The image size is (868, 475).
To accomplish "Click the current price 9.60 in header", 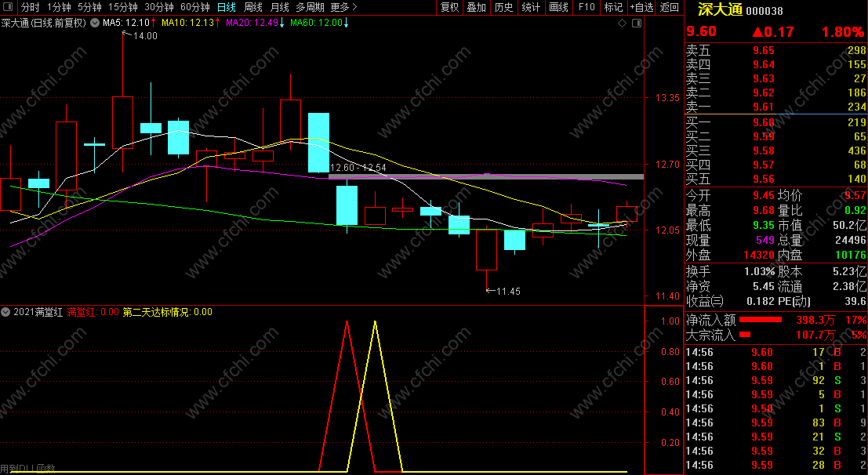I will (x=701, y=32).
